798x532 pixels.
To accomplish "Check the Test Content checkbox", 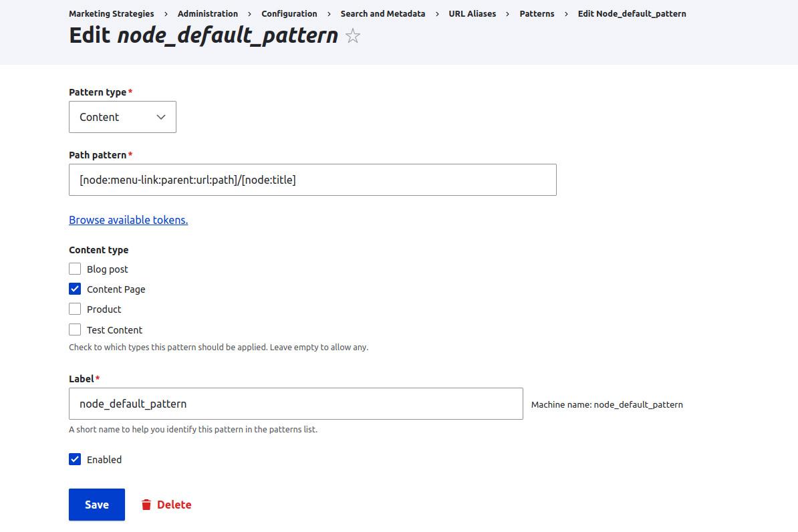I will tap(75, 329).
